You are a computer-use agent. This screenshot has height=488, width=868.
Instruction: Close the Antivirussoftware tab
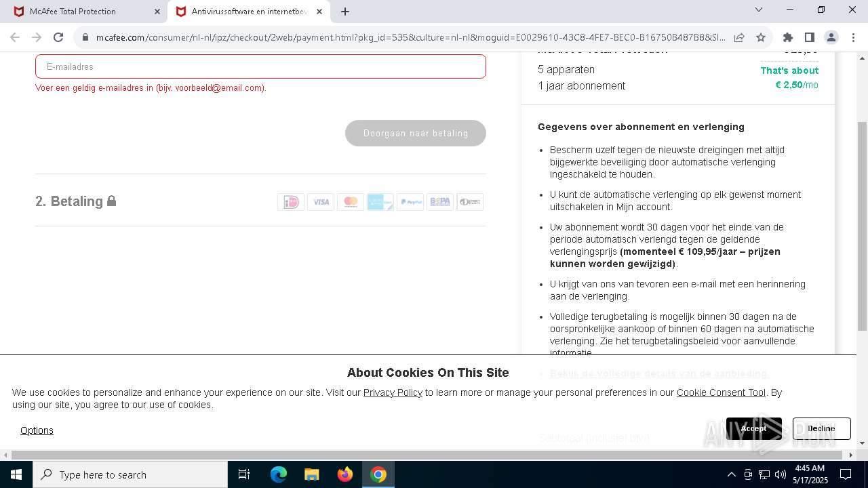pos(319,12)
